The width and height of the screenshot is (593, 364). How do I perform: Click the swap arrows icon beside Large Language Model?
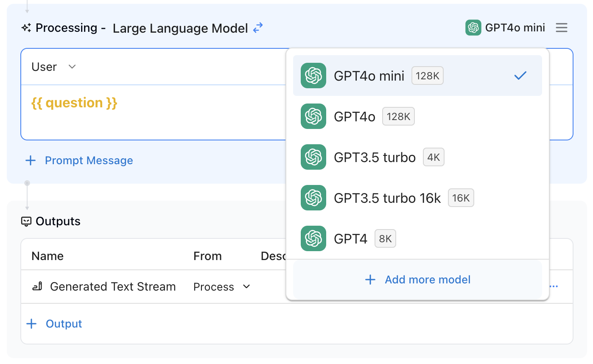pyautogui.click(x=258, y=28)
